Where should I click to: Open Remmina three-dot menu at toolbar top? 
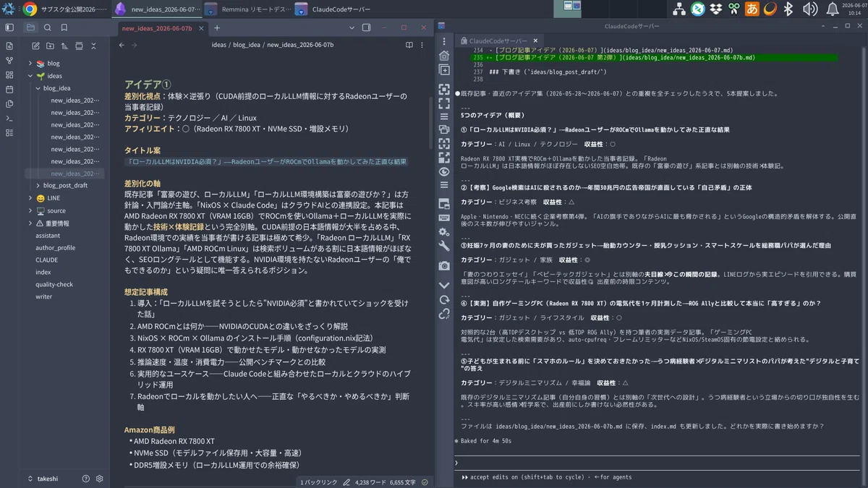point(444,41)
